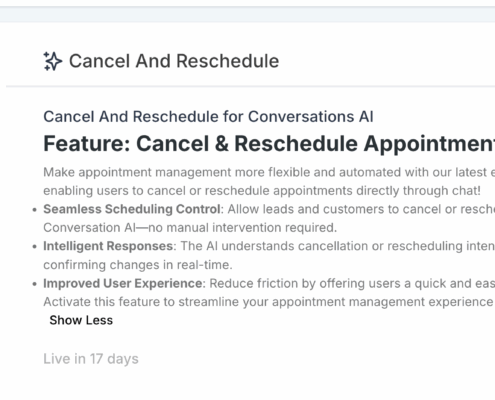Click the bullet dot before Seamless Scheduling Control
Screen dimensions: 495x400
pyautogui.click(x=34, y=210)
